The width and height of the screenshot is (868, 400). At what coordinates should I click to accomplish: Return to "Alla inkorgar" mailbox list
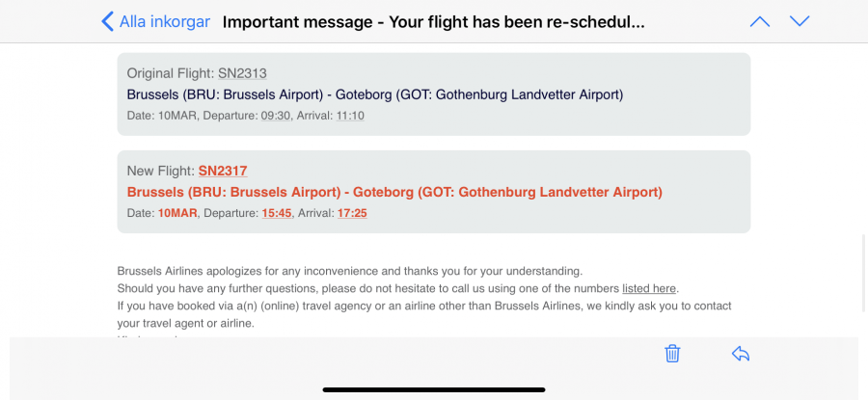tap(164, 21)
